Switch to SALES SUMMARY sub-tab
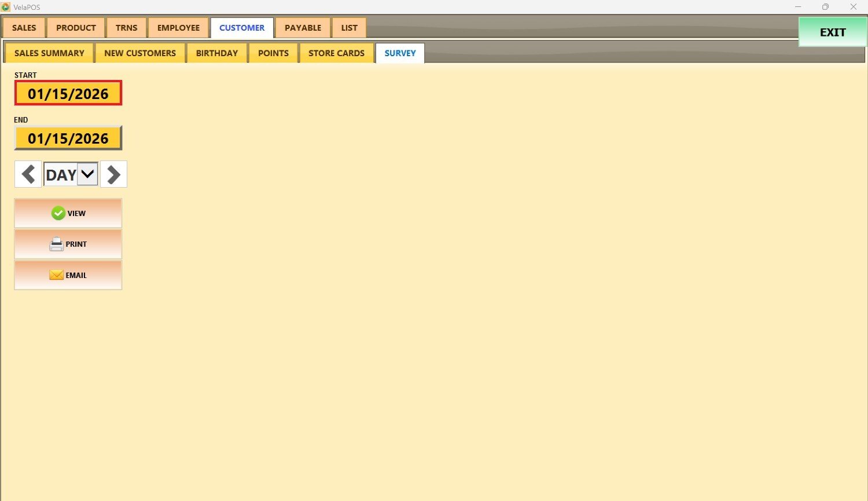 tap(49, 53)
